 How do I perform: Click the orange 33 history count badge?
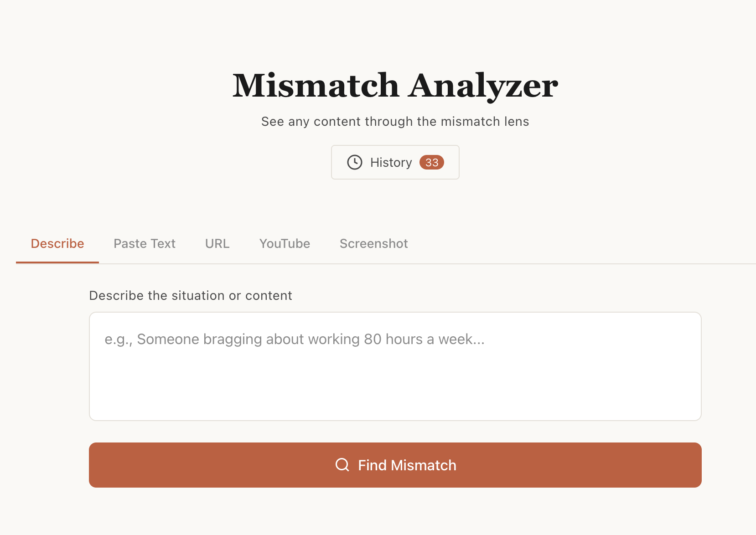pos(431,163)
